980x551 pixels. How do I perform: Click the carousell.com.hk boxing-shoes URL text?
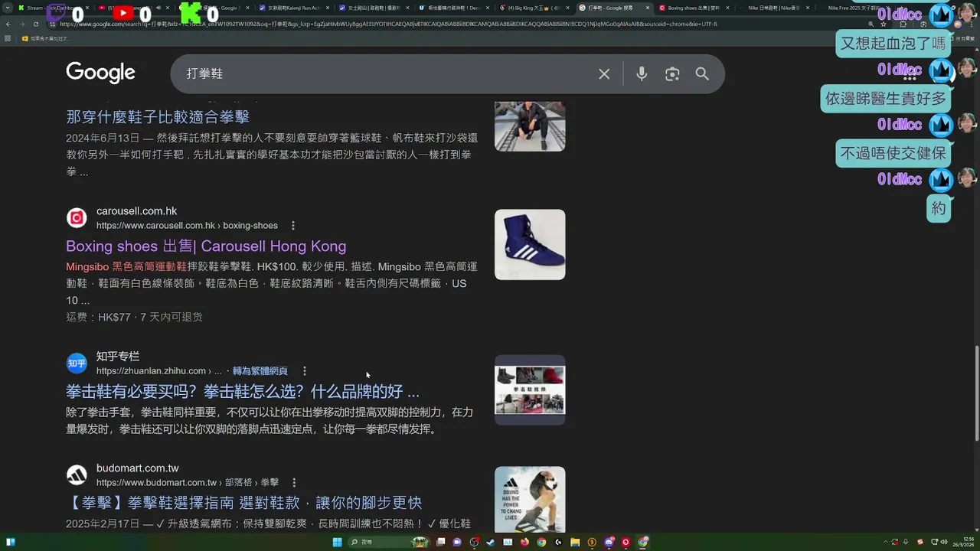(x=187, y=226)
